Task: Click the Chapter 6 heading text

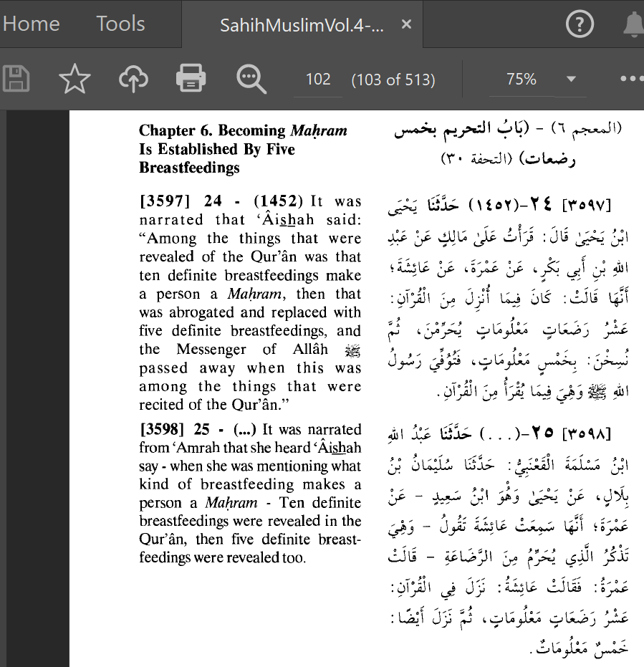Action: (243, 149)
